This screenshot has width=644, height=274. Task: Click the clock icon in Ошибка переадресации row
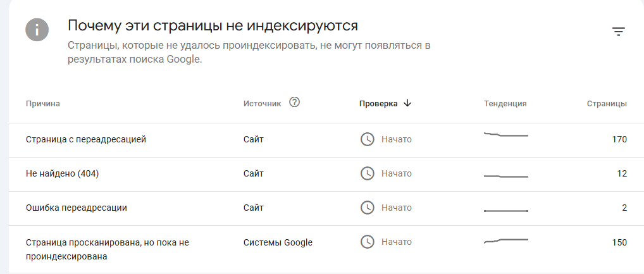[x=367, y=208]
